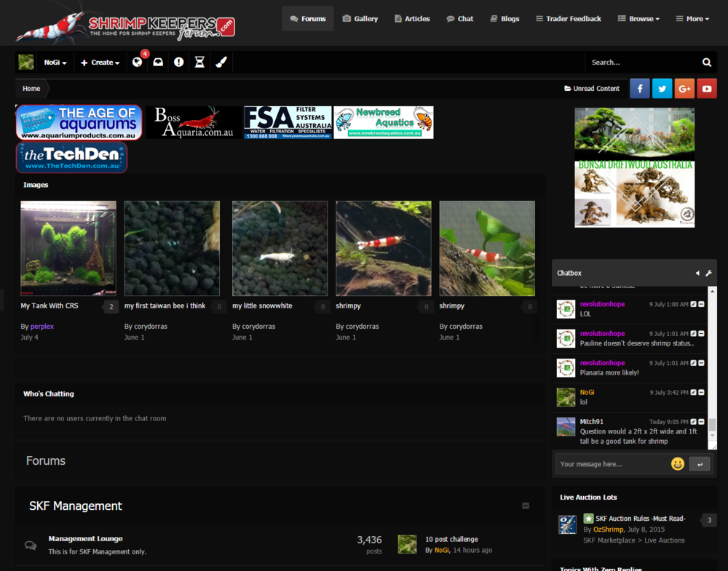Open Unread Content link

592,89
